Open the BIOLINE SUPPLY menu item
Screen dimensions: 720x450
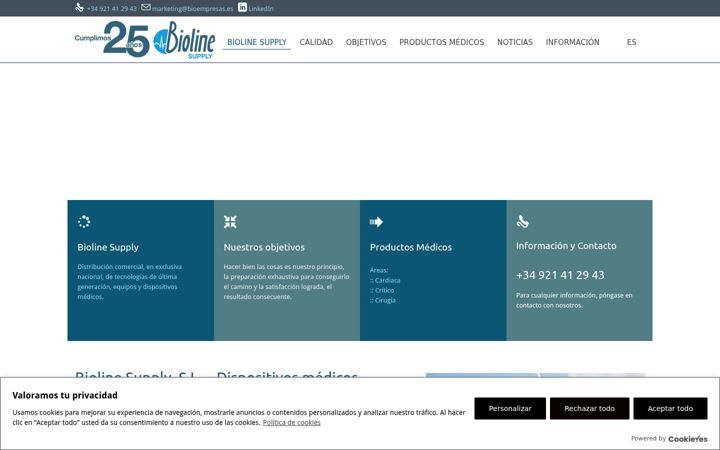click(257, 42)
